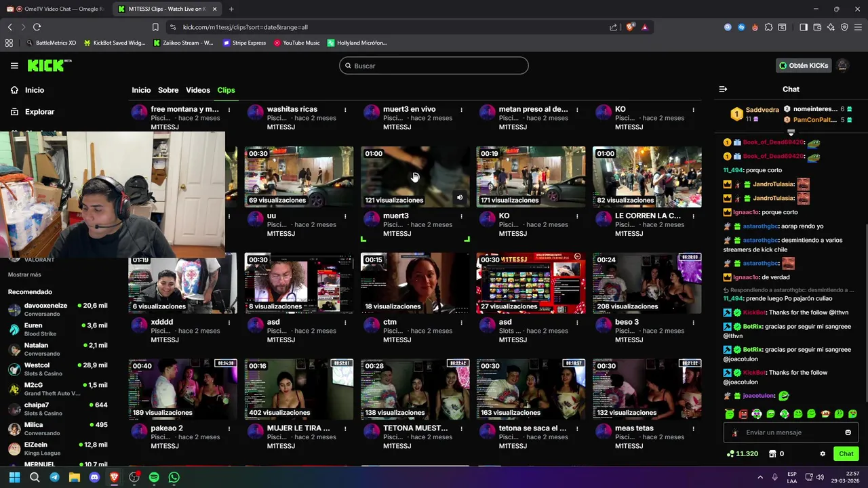Open Westcol recommended channel

pyautogui.click(x=58, y=369)
